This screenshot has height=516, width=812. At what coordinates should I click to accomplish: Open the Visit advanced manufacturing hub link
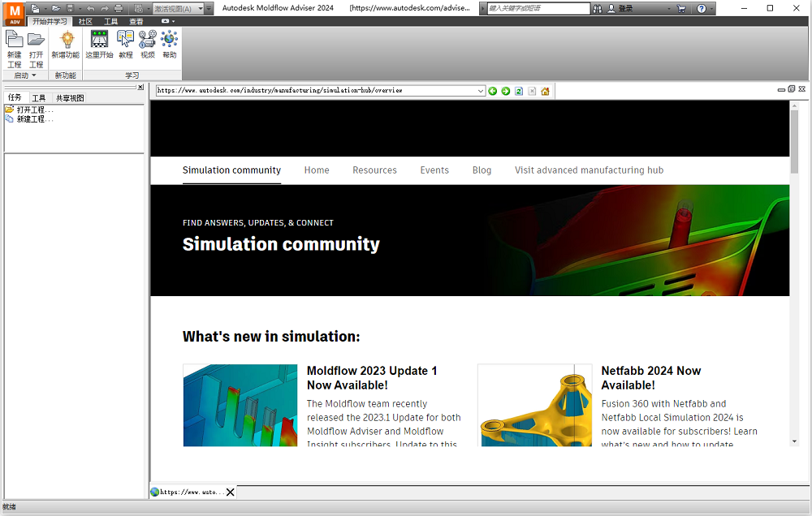coord(589,170)
